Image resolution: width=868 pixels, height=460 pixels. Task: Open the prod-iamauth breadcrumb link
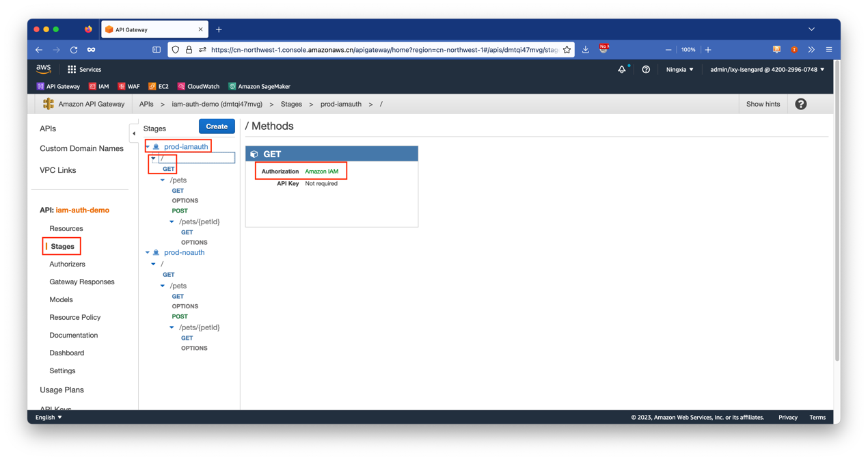click(340, 105)
